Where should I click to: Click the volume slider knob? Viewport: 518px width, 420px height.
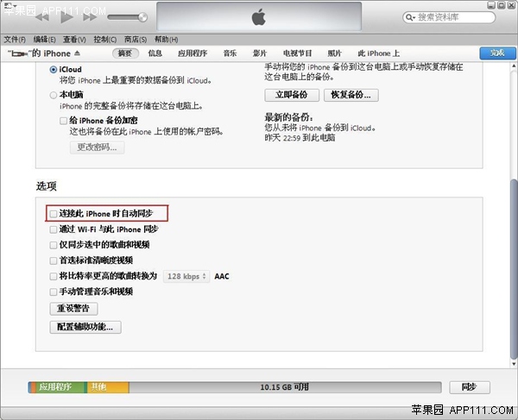tap(142, 17)
